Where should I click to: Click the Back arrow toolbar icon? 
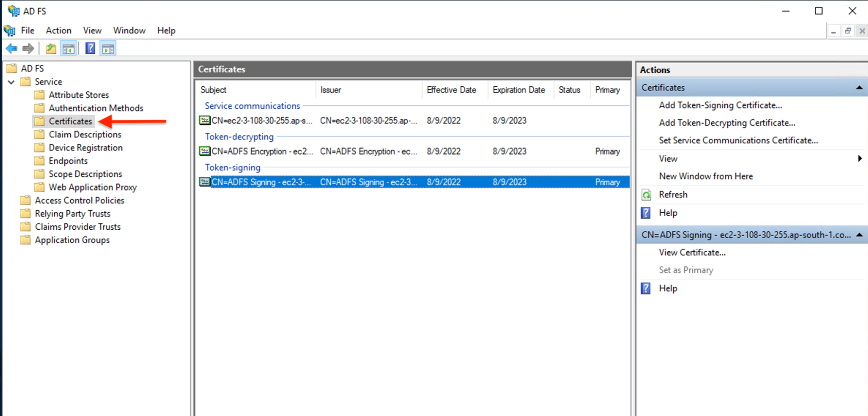click(12, 49)
